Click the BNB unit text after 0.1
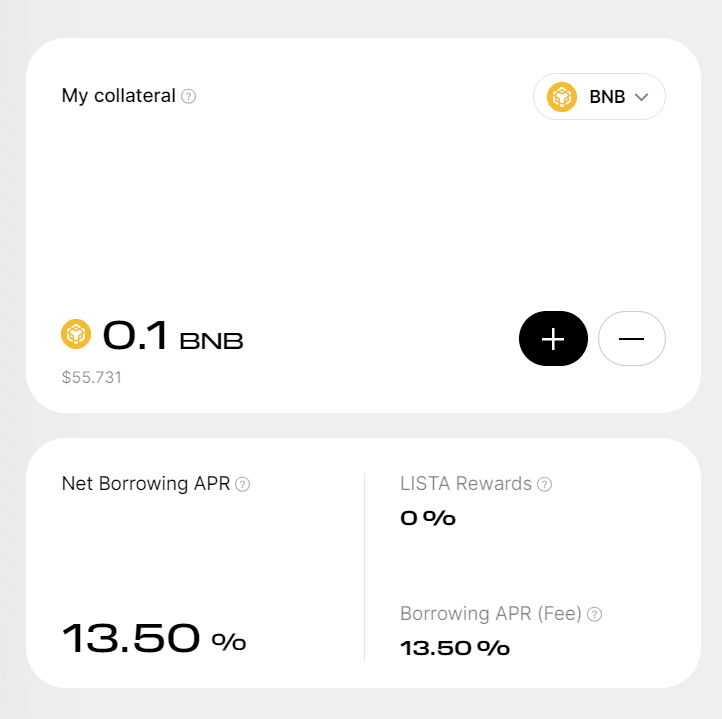 211,341
